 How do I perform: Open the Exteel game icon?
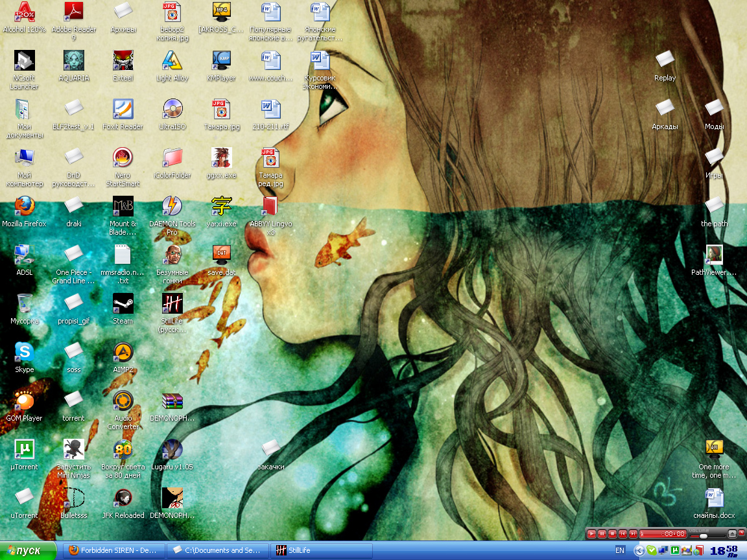123,66
